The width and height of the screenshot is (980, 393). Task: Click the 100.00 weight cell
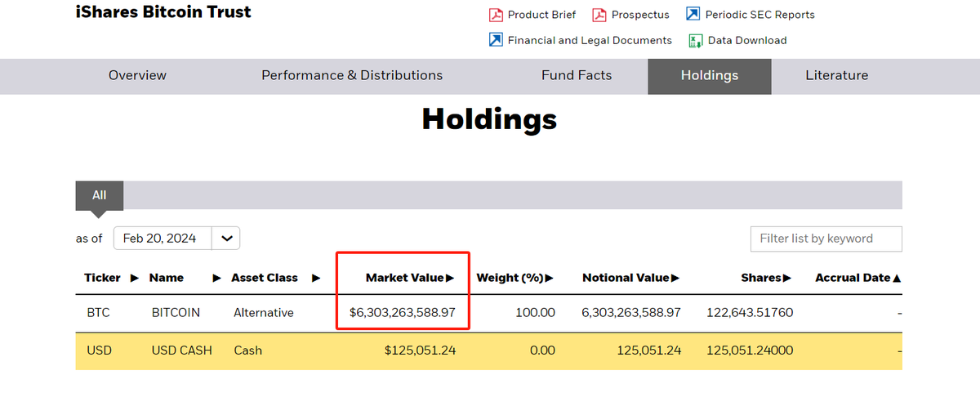pos(536,313)
